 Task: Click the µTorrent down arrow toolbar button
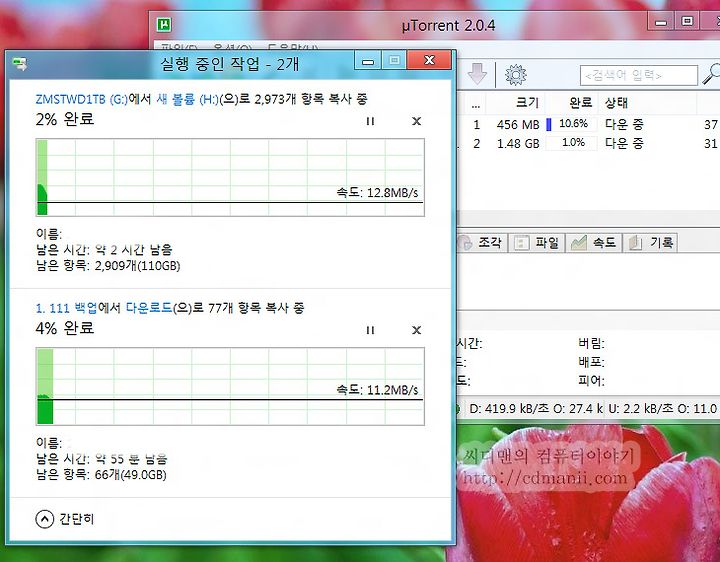(x=477, y=74)
